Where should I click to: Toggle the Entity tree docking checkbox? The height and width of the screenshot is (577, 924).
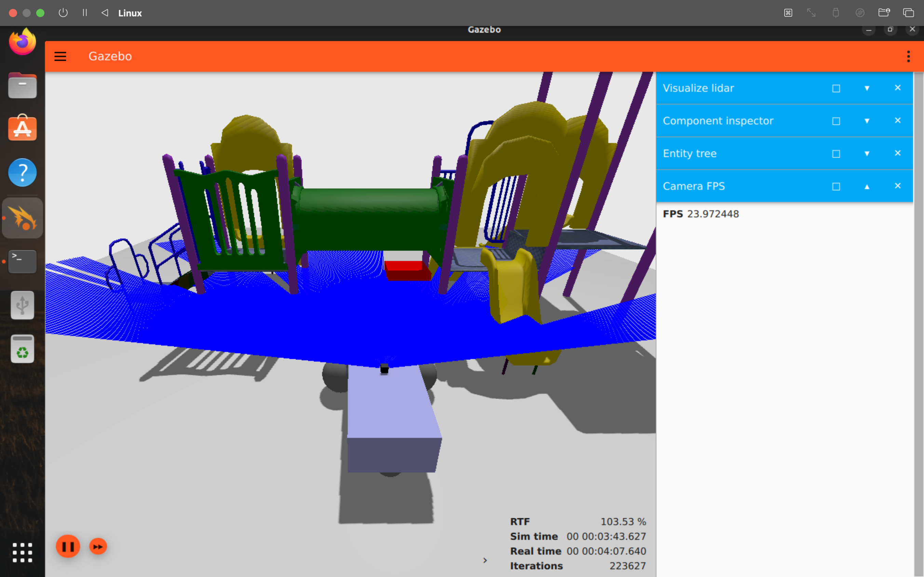835,153
